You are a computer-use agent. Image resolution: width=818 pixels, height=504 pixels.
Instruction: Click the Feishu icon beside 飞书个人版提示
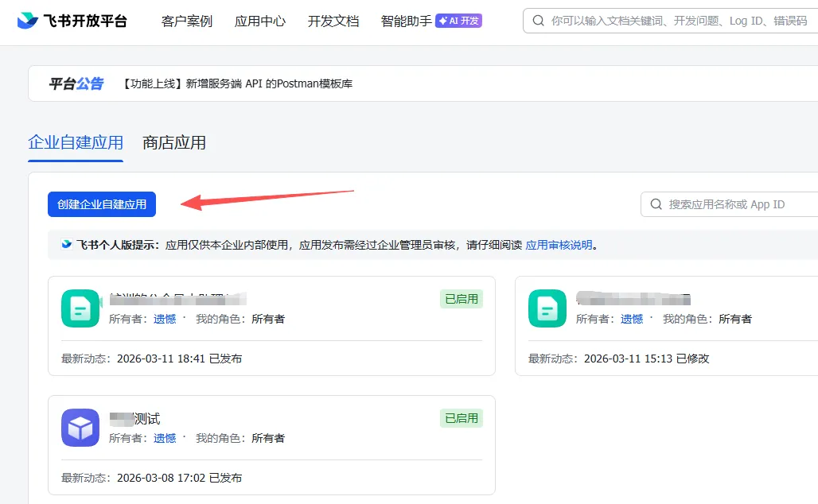pos(67,244)
